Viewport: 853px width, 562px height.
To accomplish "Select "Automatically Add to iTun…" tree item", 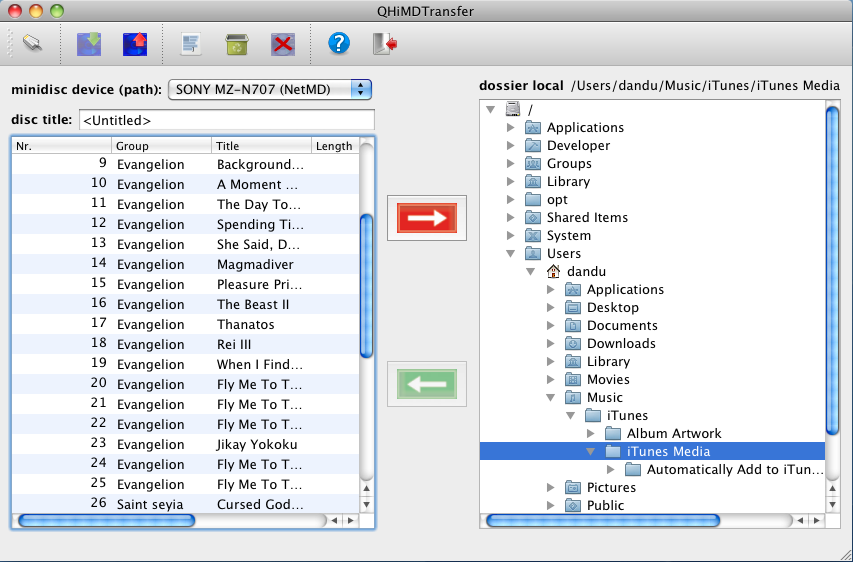I will (x=735, y=470).
